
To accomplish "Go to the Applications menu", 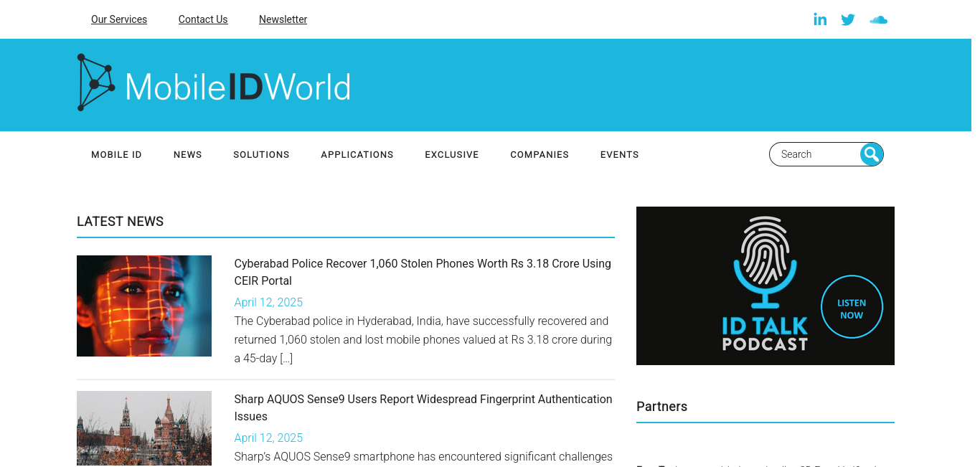I will point(357,155).
